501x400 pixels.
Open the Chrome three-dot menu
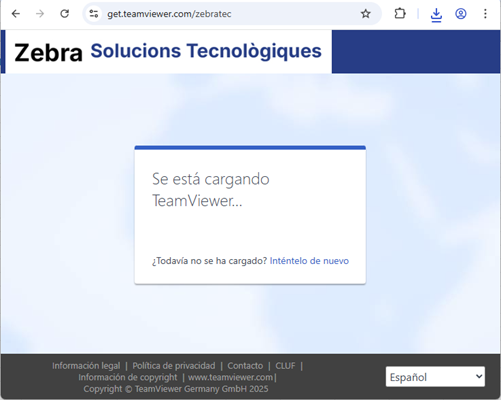coord(485,14)
